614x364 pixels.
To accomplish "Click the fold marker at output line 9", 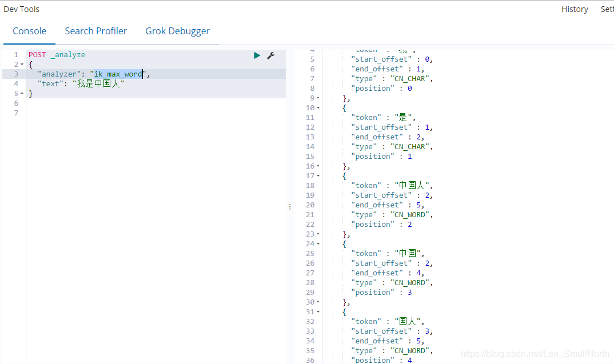I will (318, 98).
